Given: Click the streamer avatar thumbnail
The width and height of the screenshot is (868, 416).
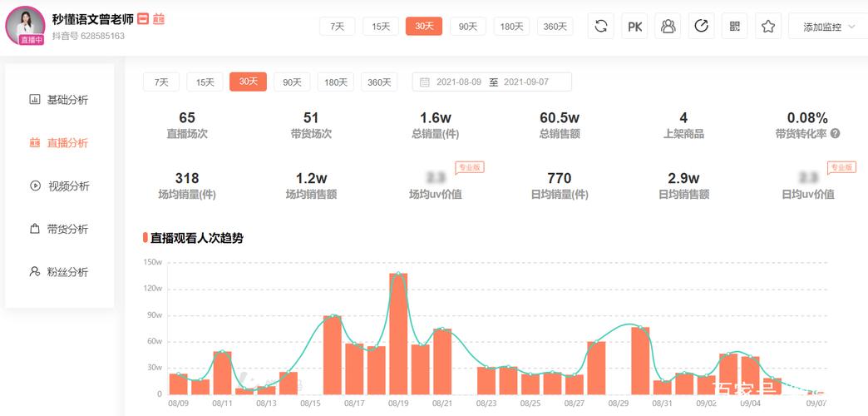Looking at the screenshot, I should [25, 26].
